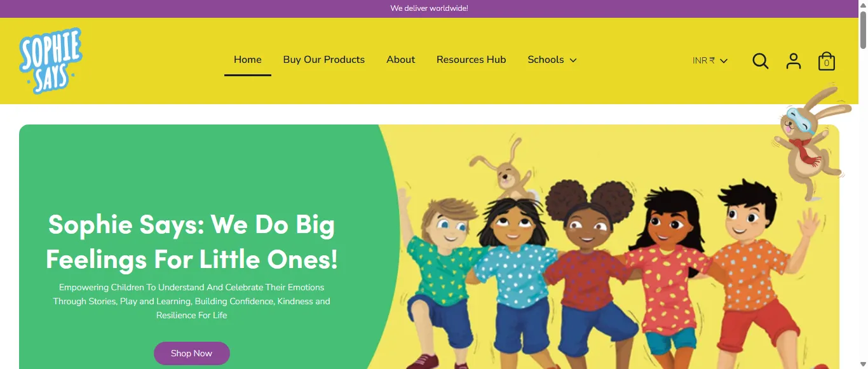
Task: Open Buy Our Products page
Action: 324,60
